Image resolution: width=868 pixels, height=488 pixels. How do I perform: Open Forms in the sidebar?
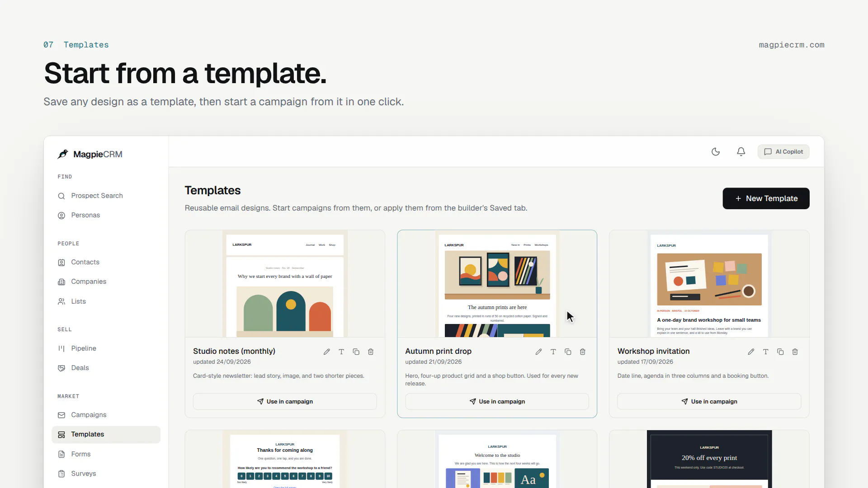coord(106,454)
